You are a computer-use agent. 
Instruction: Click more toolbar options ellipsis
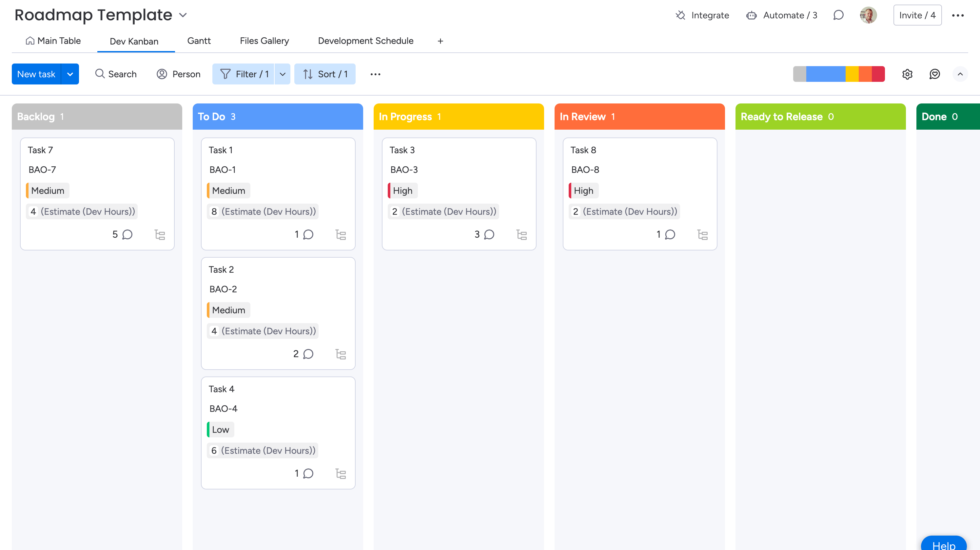(375, 74)
